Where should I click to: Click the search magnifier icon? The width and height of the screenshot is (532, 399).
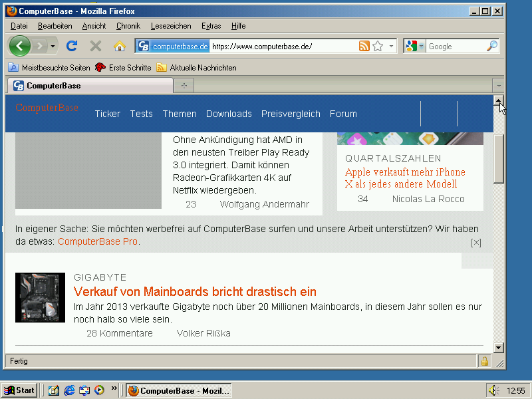coord(492,46)
